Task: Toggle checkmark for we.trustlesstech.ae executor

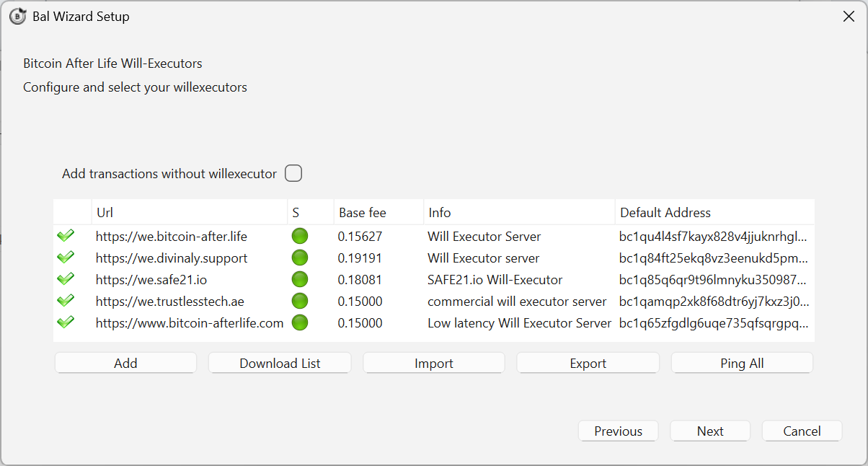Action: click(x=66, y=301)
